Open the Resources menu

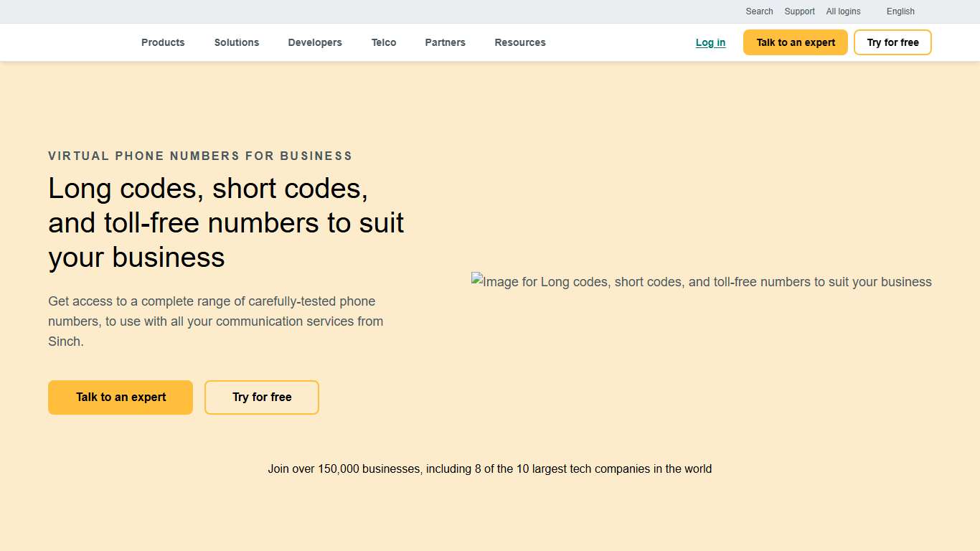520,42
